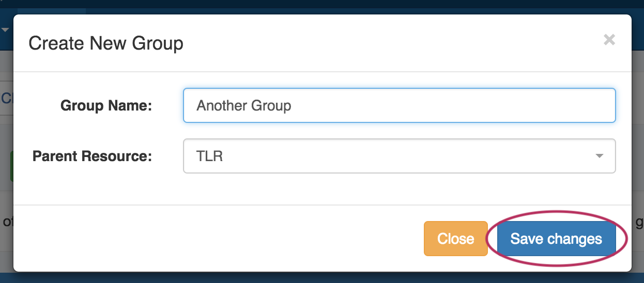
Task: Click the dark overlay below the dialog
Action: pyautogui.click(x=320, y=278)
